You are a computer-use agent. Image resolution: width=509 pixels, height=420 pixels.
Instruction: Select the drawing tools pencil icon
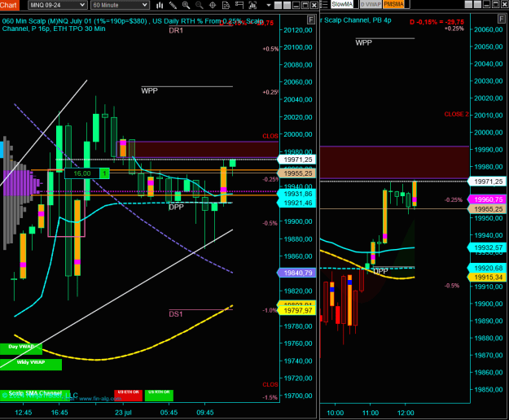[173, 5]
